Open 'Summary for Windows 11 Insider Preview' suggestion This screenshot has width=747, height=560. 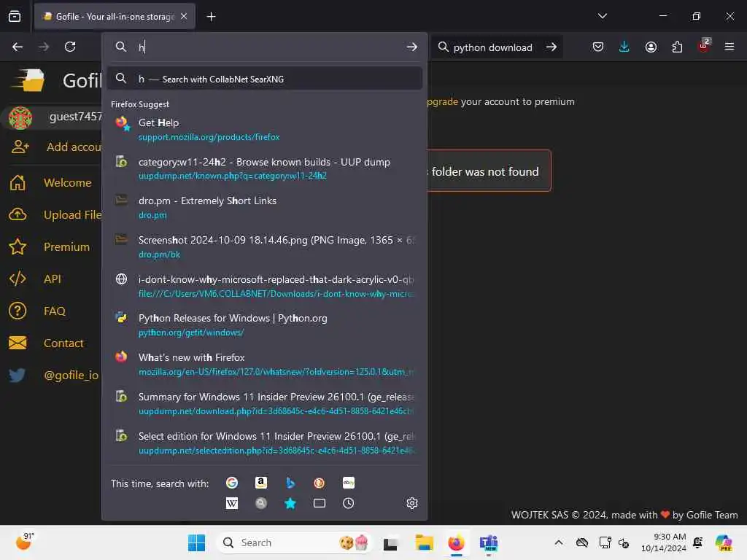pyautogui.click(x=264, y=403)
